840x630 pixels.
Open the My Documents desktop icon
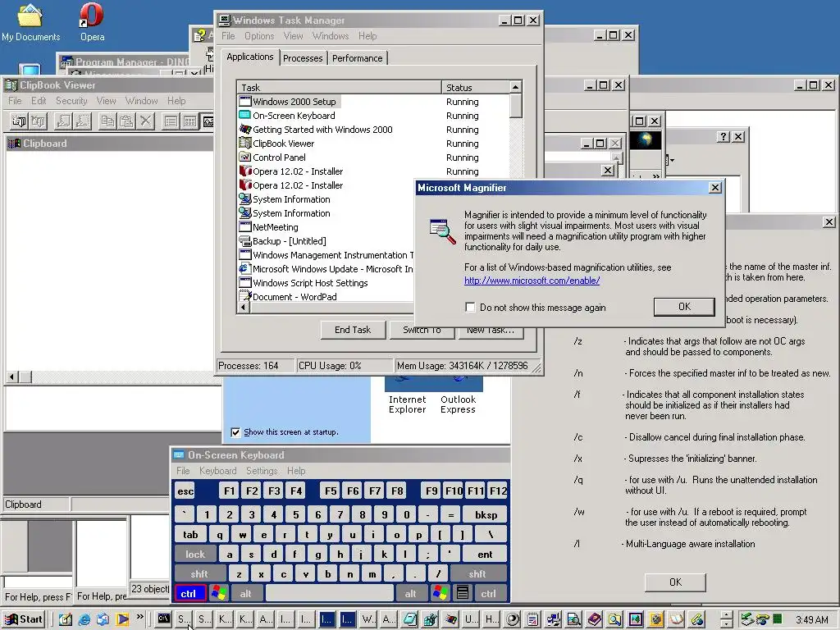coord(30,22)
